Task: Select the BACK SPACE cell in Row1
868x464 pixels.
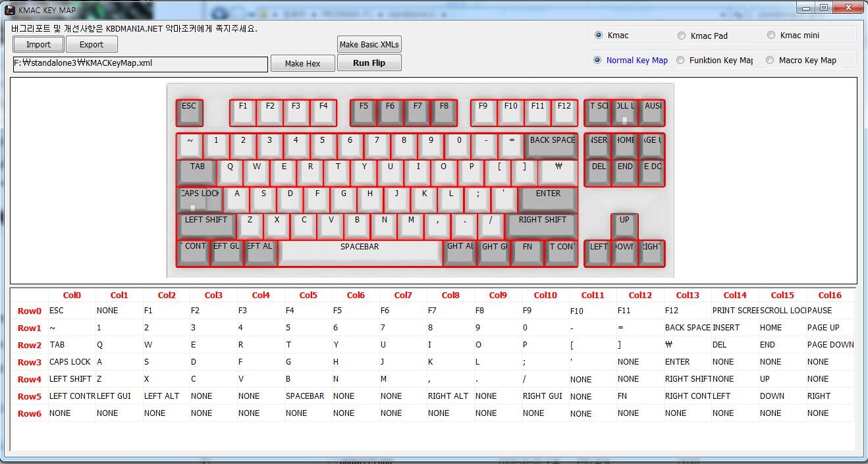Action: (688, 328)
